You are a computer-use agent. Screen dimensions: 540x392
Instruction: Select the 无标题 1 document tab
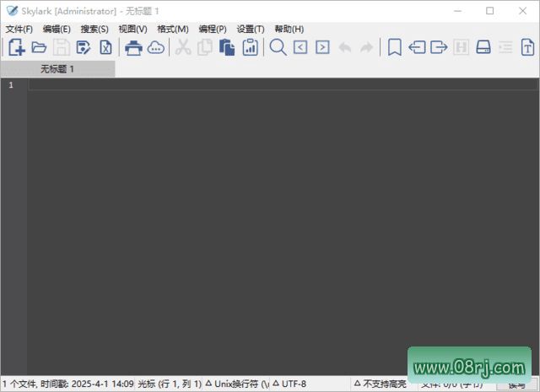(57, 69)
